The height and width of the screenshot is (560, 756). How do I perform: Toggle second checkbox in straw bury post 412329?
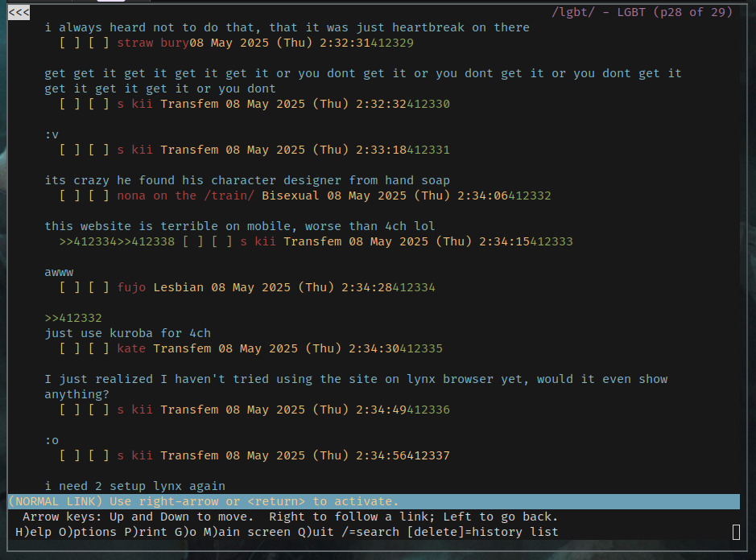coord(99,43)
